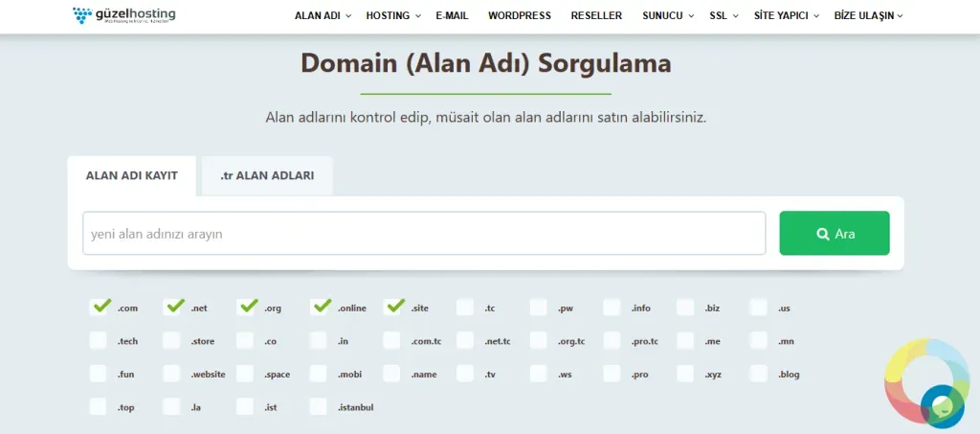Tick the .info extension checkbox
Screen dimensions: 980x434
tap(612, 308)
